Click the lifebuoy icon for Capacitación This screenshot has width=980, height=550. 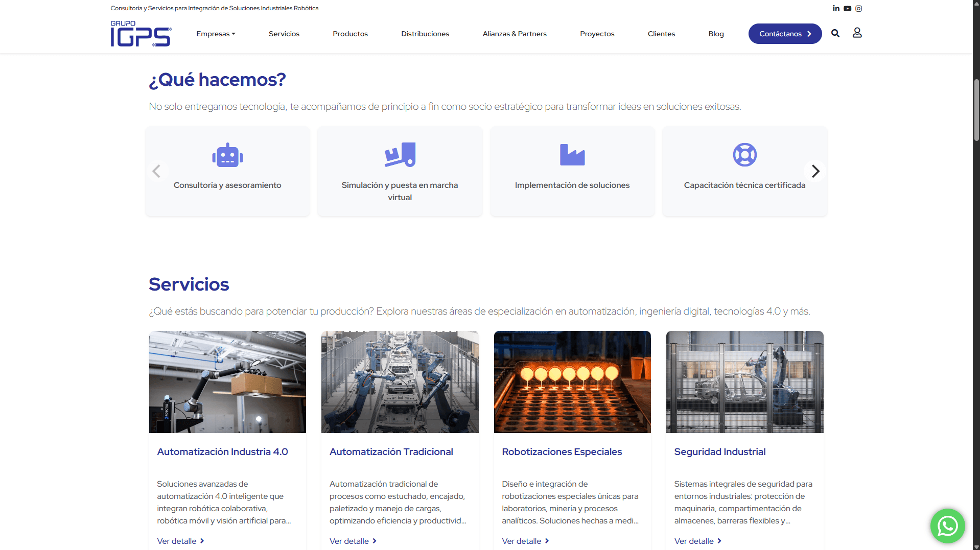coord(744,155)
